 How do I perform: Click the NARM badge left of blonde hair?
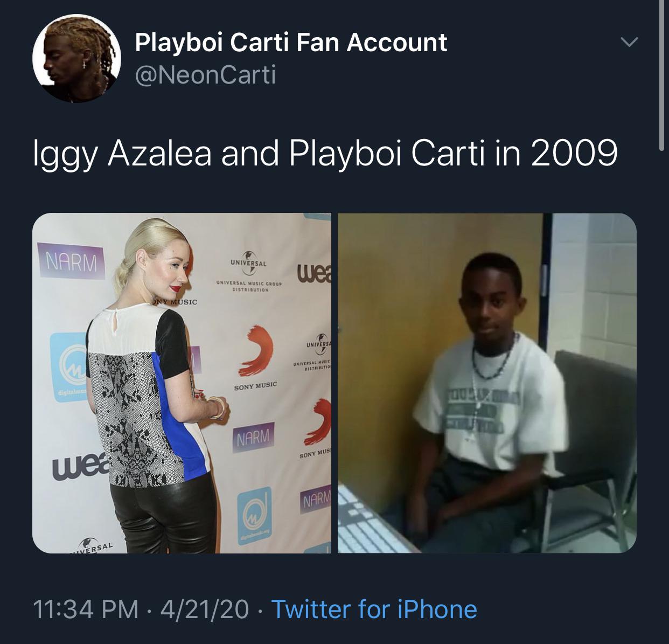point(71,262)
